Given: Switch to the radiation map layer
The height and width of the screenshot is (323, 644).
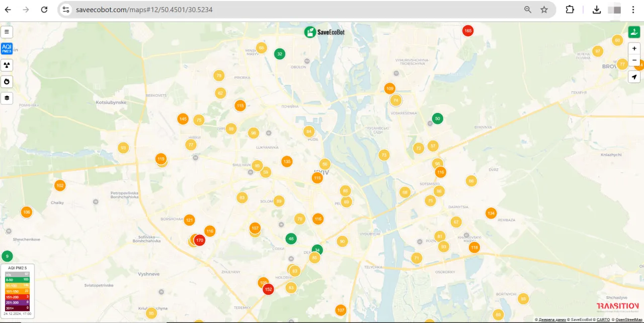Looking at the screenshot, I should [7, 65].
